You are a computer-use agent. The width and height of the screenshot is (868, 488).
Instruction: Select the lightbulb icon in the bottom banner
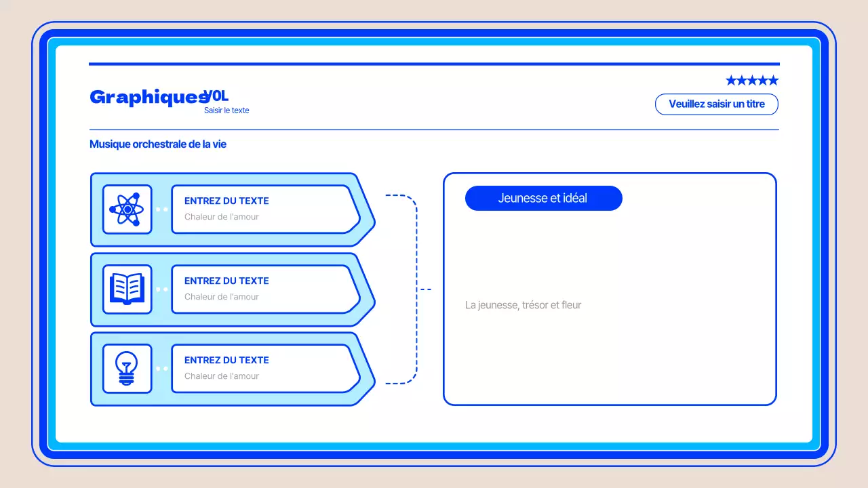point(126,368)
